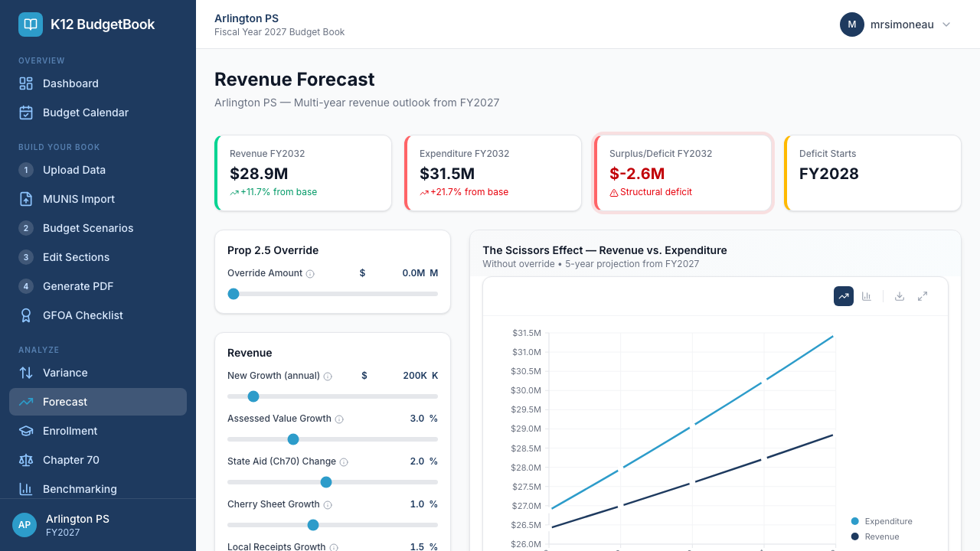980x551 pixels.
Task: Download the Scissors Effect chart
Action: click(x=900, y=296)
